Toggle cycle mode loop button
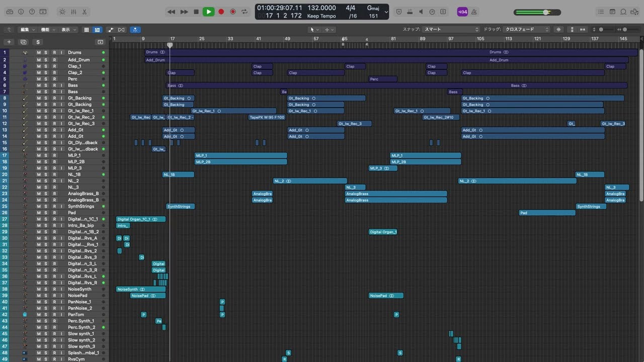This screenshot has width=644, height=362. click(x=245, y=12)
